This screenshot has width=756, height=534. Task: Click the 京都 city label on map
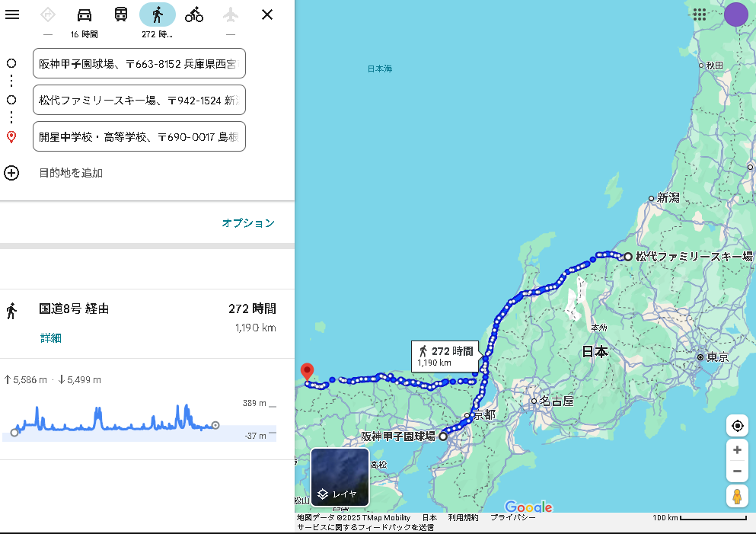(x=483, y=414)
